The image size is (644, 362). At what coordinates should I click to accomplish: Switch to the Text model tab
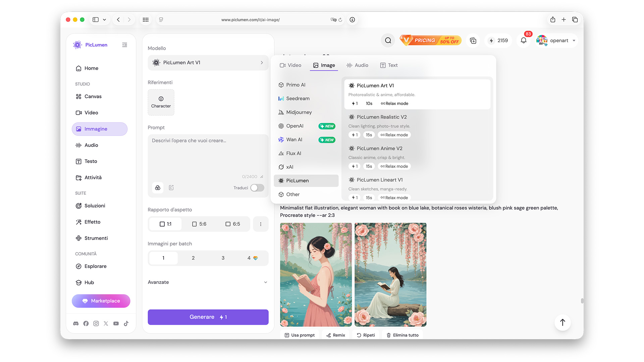tap(389, 65)
